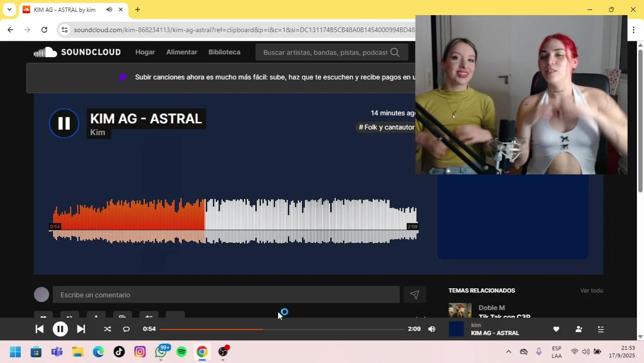Click the search magnifier icon

pyautogui.click(x=395, y=52)
